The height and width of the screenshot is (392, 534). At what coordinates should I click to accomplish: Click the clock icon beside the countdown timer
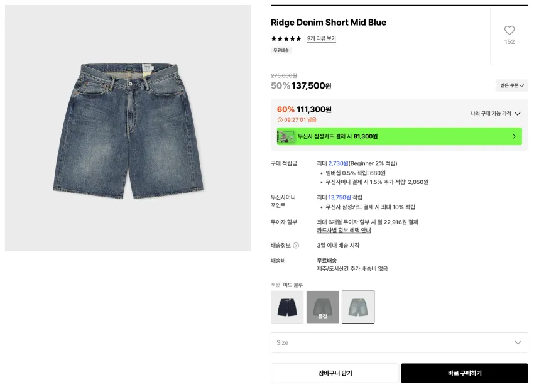280,120
